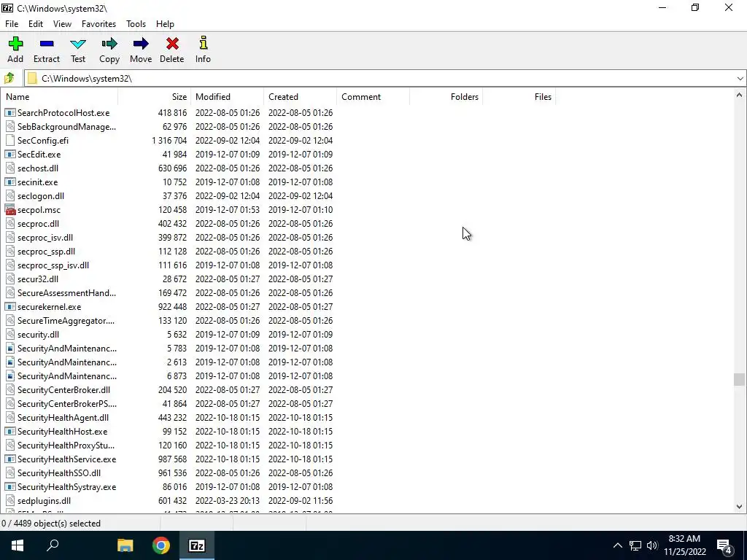Open notification center icon
This screenshot has width=747, height=560.
coord(724,545)
